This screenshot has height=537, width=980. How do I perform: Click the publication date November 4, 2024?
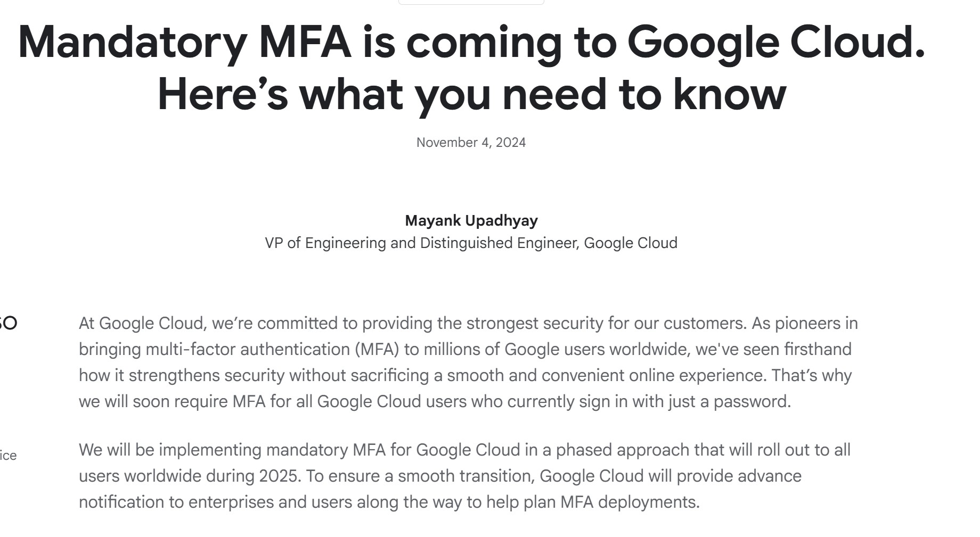pos(471,142)
